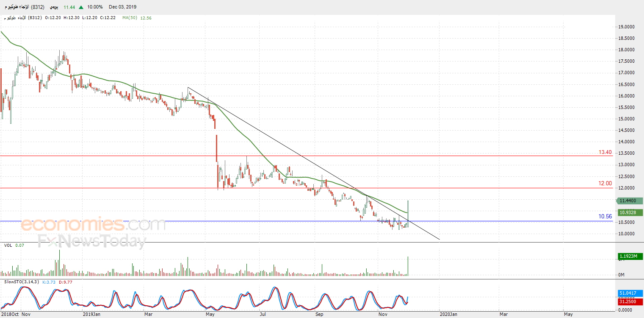Click the 2020Jan date axis label

(x=448, y=315)
